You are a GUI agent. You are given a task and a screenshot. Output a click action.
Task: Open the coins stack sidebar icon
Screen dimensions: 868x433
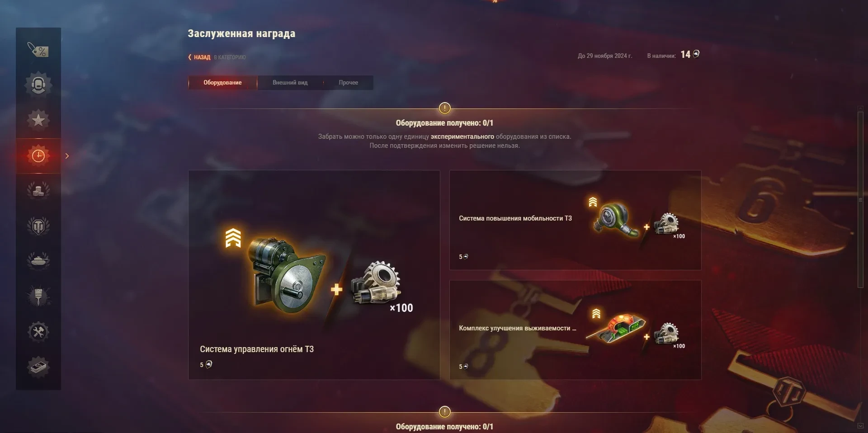[x=38, y=190]
